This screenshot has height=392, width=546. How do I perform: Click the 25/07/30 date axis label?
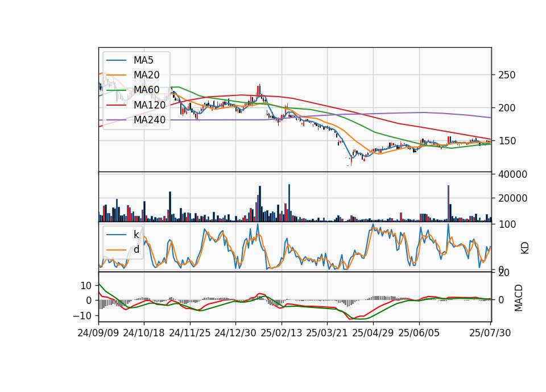[x=490, y=333]
